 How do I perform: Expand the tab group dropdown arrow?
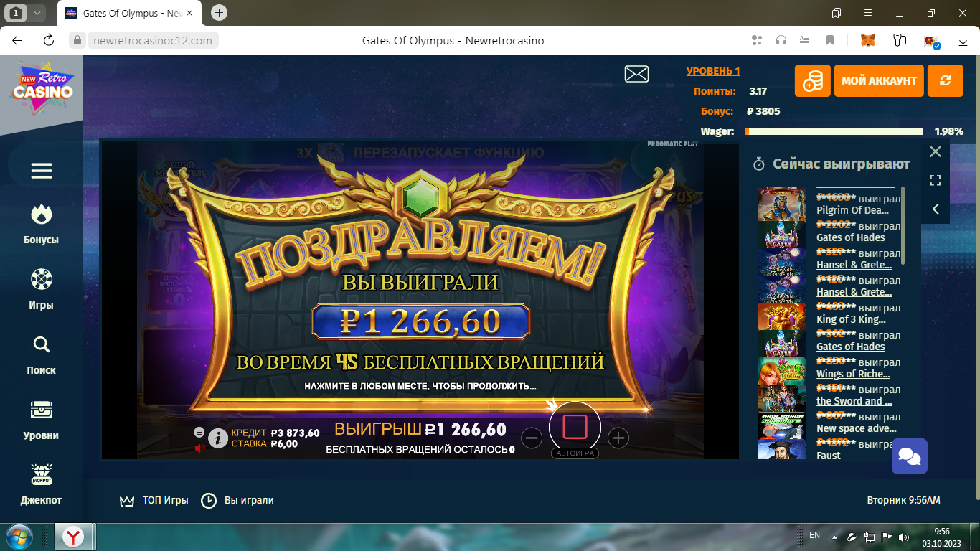tap(37, 13)
